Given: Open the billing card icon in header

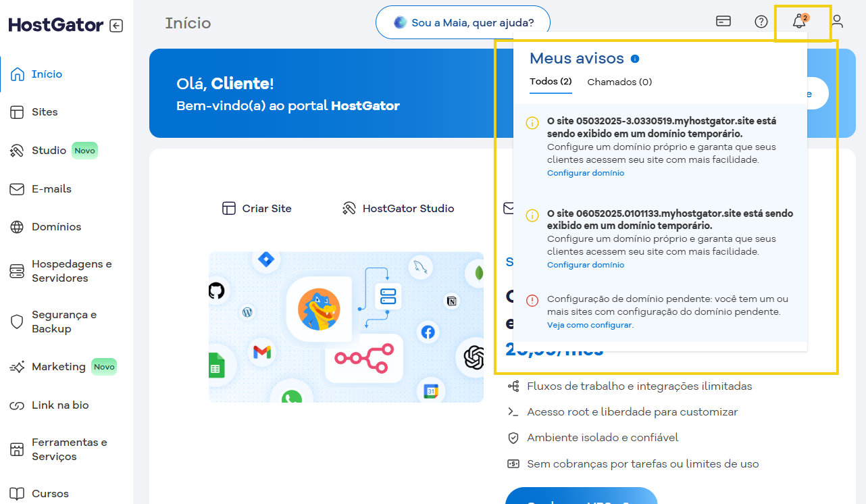Looking at the screenshot, I should click(723, 21).
